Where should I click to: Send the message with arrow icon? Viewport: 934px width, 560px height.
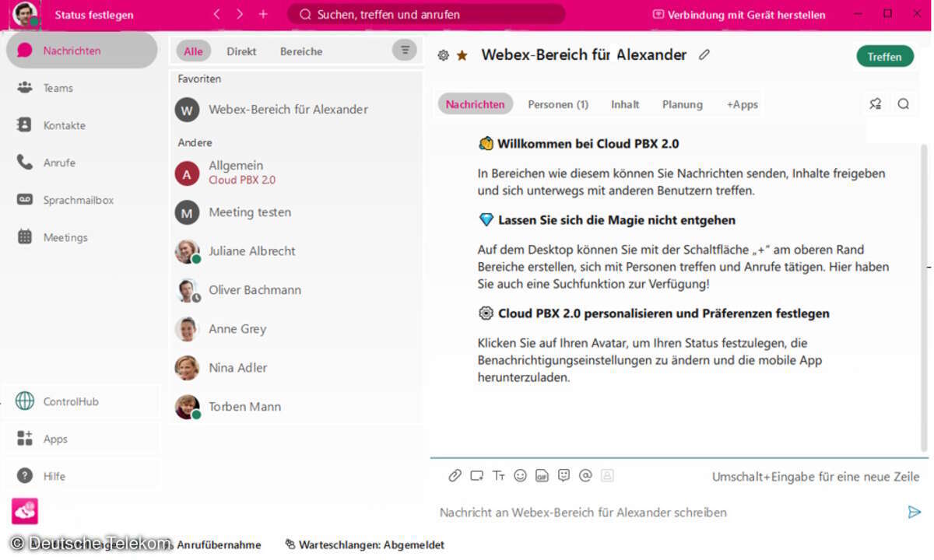[915, 512]
